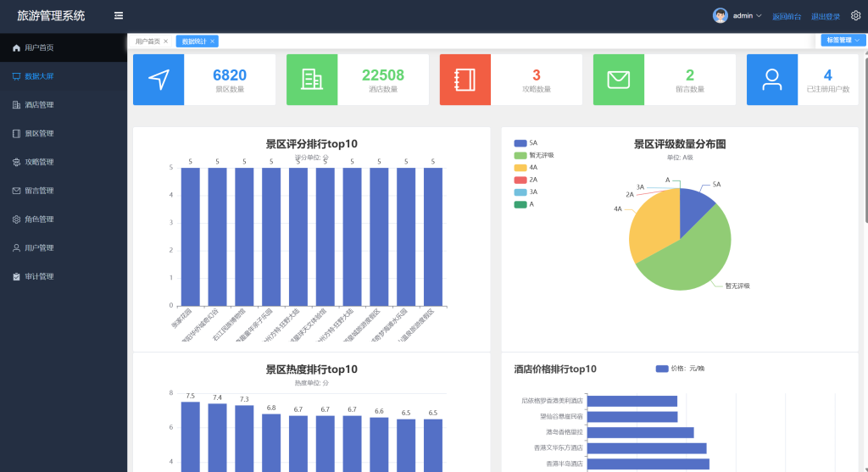Toggle the 价格：元/晚 legend item
The height and width of the screenshot is (472, 868).
point(680,369)
